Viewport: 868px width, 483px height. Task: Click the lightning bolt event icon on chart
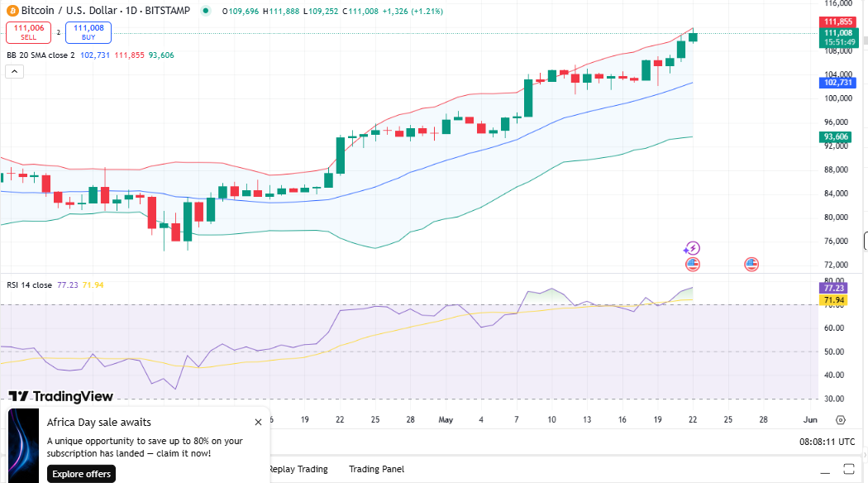pos(692,248)
